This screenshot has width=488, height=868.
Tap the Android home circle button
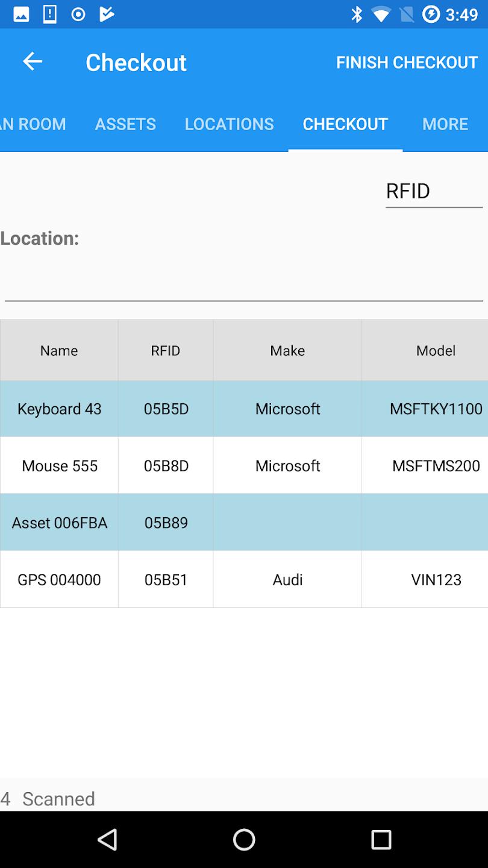[x=244, y=839]
